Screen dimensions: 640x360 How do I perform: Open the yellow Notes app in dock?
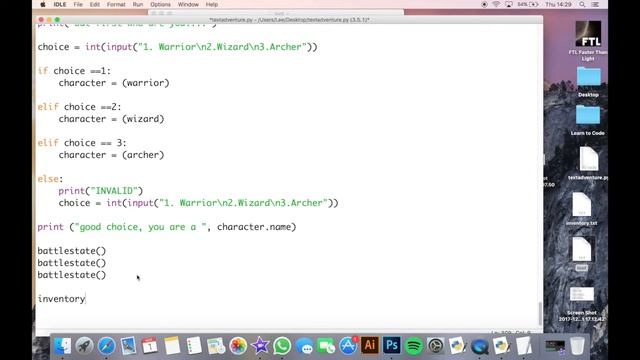click(172, 346)
